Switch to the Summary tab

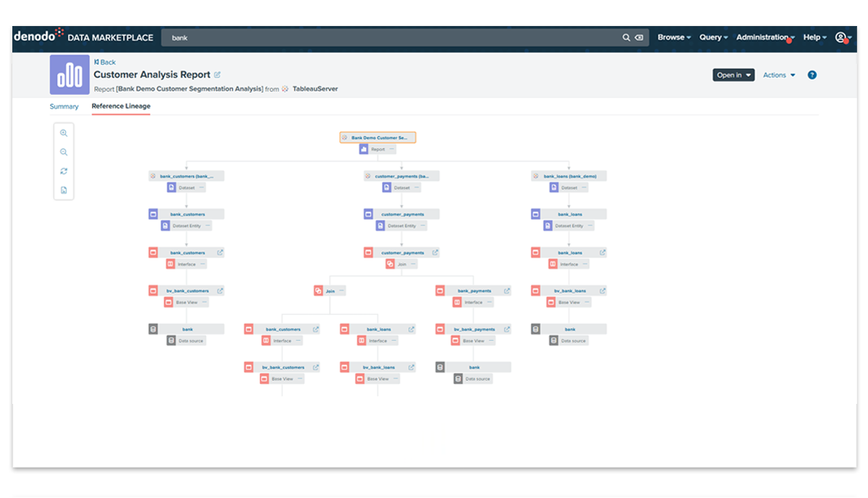[x=64, y=106]
